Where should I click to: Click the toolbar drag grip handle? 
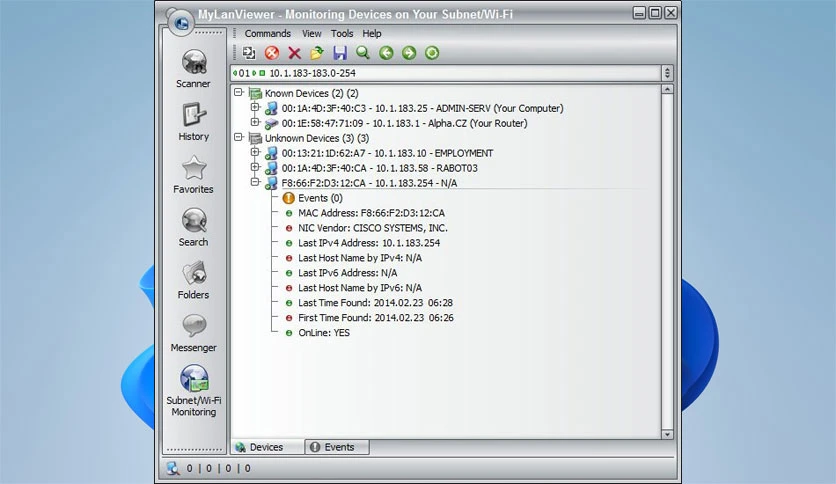pyautogui.click(x=235, y=53)
